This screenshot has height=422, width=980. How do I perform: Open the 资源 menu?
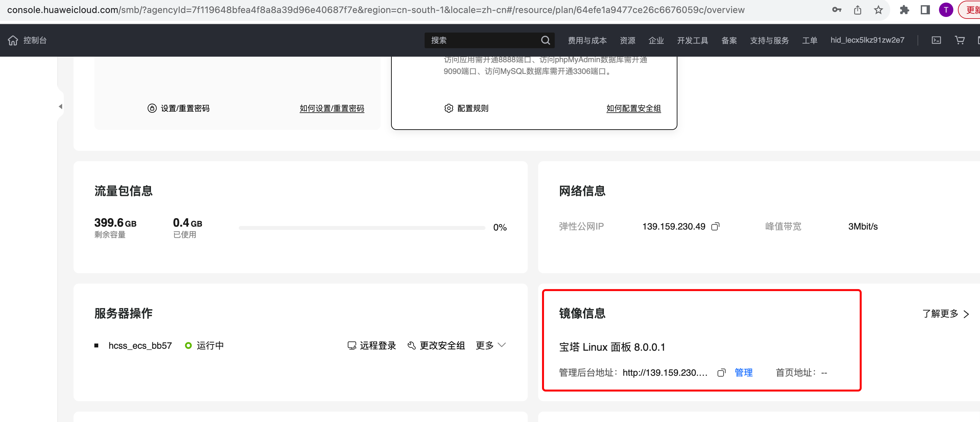pos(627,40)
